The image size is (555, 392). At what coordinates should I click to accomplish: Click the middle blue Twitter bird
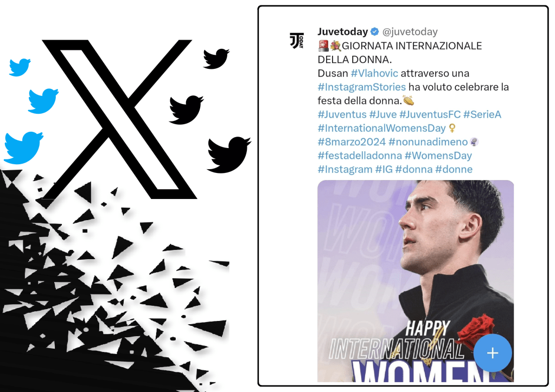[x=43, y=101]
